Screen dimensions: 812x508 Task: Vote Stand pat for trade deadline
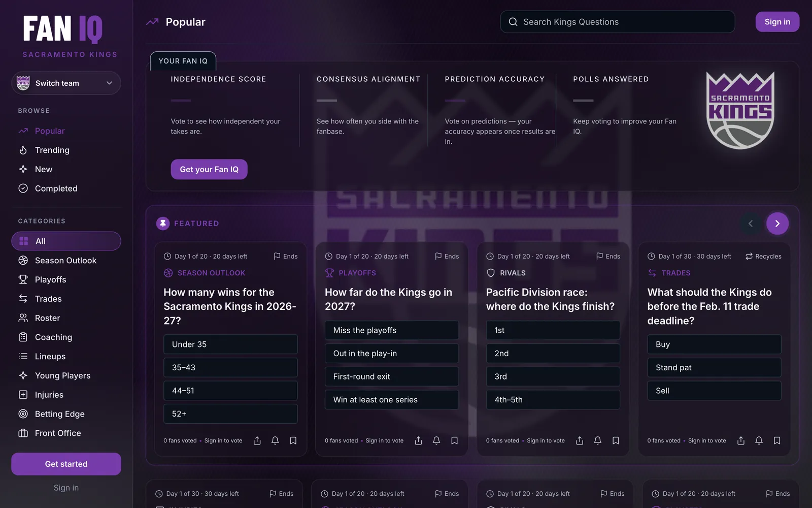point(714,367)
